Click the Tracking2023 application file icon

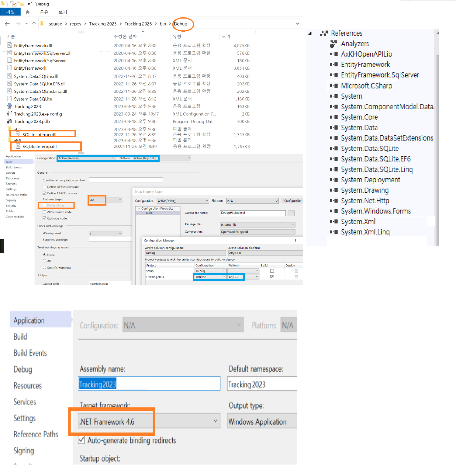point(9,106)
